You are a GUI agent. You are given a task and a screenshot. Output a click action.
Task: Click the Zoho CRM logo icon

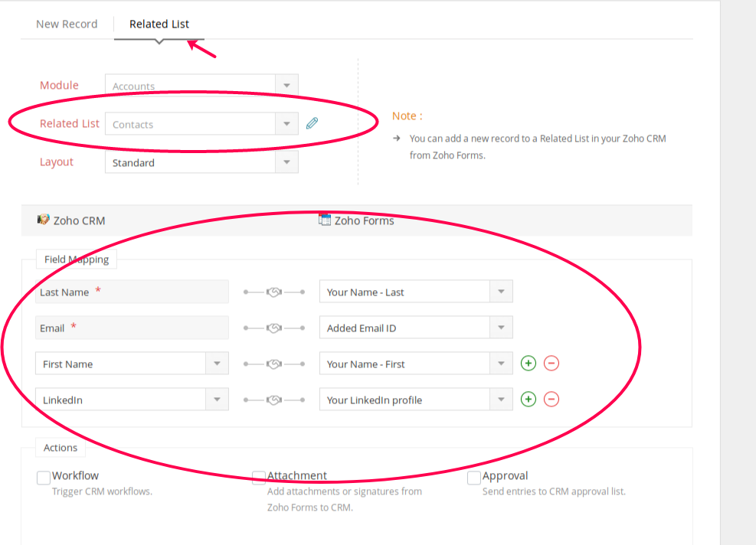point(44,220)
